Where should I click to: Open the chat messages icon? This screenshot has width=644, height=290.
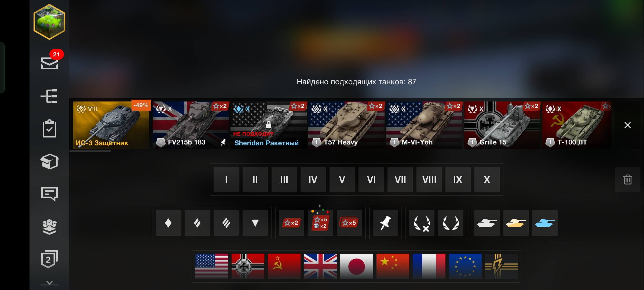click(x=49, y=194)
